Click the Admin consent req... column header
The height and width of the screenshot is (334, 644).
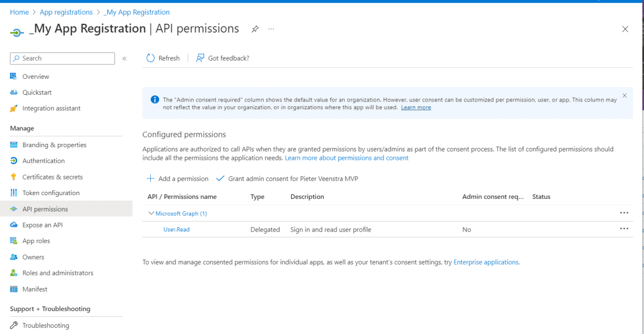(493, 197)
